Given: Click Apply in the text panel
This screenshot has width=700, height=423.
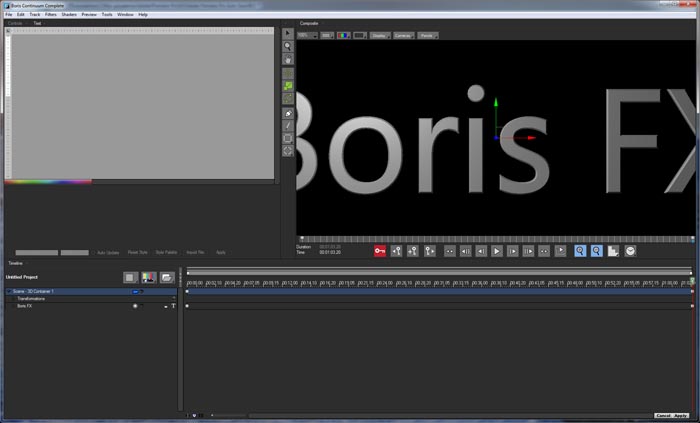Looking at the screenshot, I should pyautogui.click(x=221, y=253).
